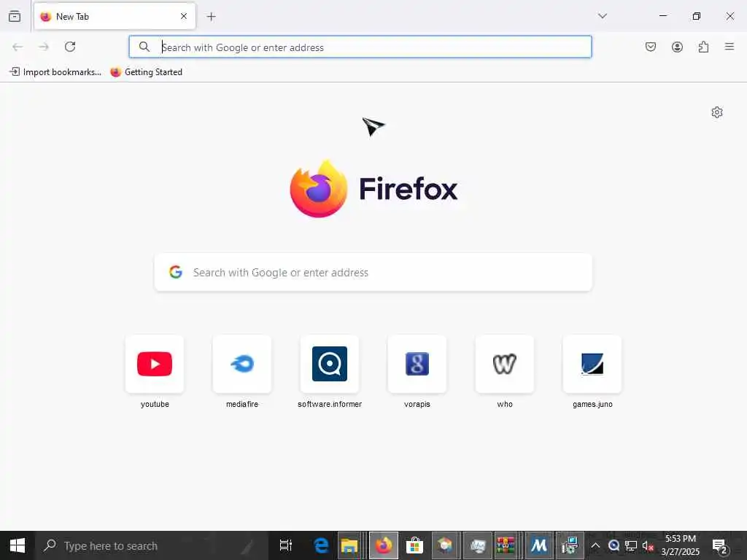The image size is (747, 560).
Task: Open the mediafire shortcut tile
Action: 242,364
